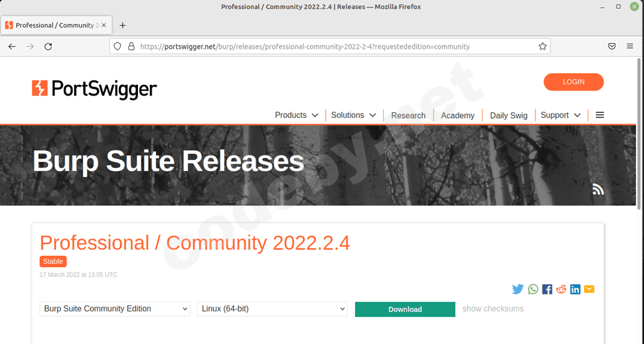Open the Research nav item
This screenshot has height=344, width=644.
tap(408, 115)
